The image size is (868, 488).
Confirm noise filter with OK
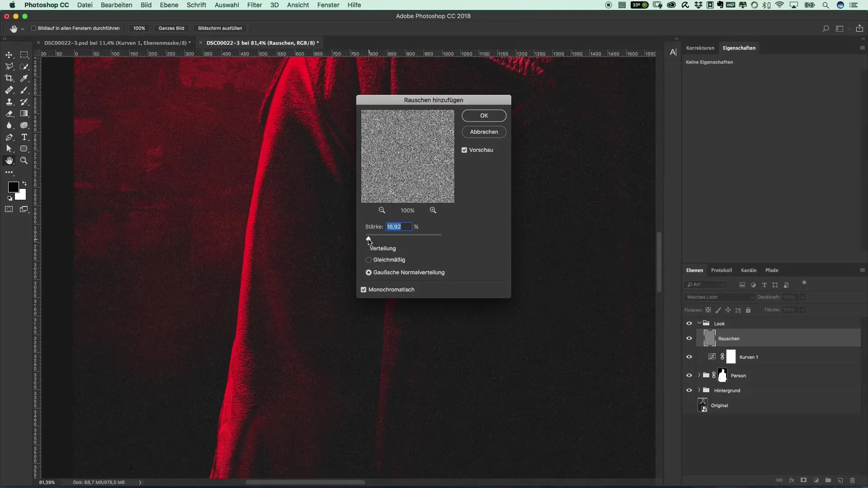484,116
